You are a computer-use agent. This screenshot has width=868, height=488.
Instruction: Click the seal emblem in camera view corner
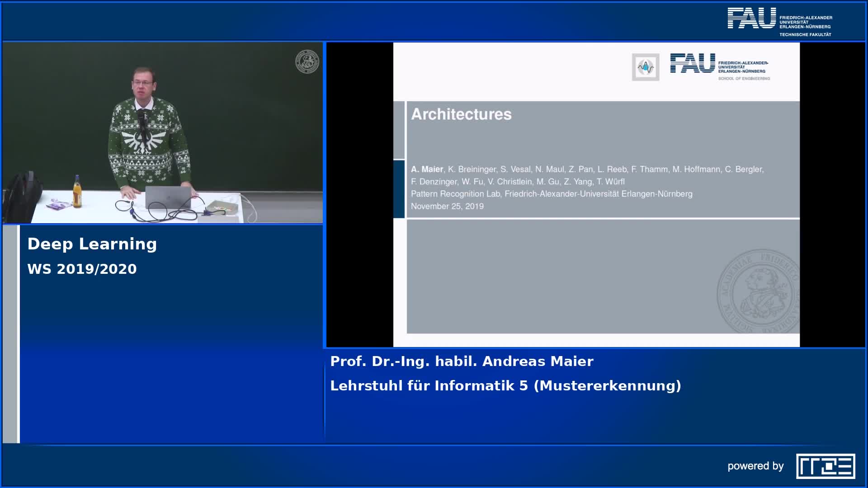(x=307, y=62)
